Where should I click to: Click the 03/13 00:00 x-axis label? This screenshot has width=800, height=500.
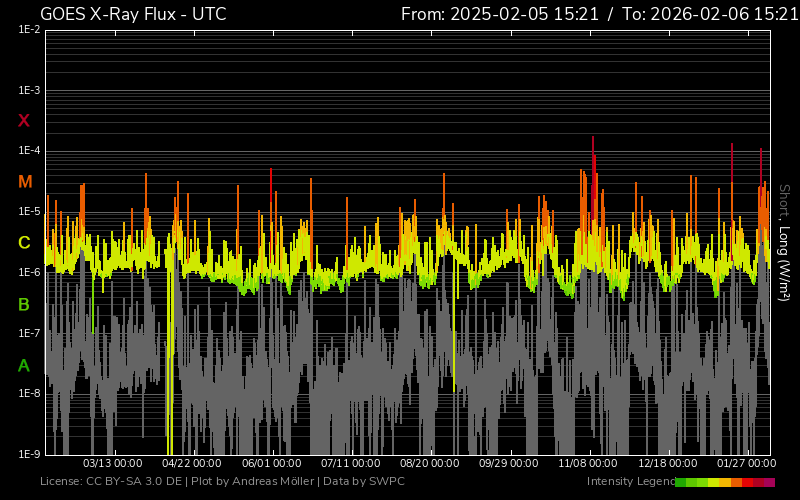pyautogui.click(x=112, y=464)
